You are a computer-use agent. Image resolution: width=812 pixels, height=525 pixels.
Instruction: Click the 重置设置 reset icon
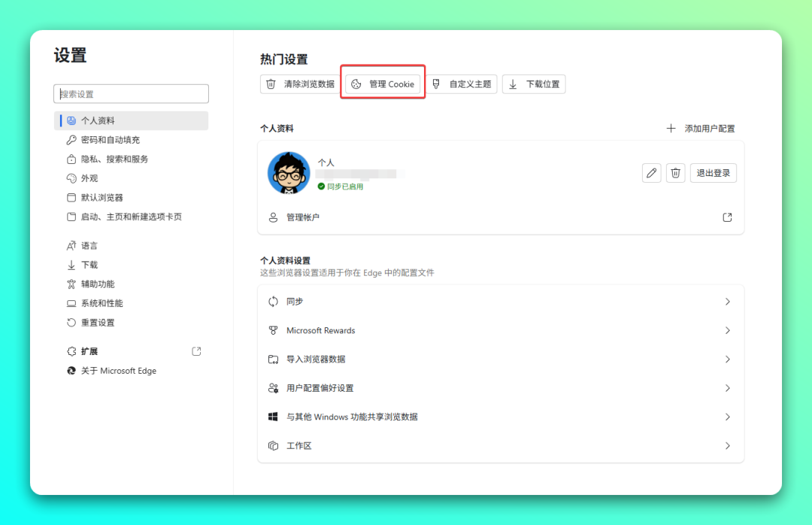coord(71,323)
